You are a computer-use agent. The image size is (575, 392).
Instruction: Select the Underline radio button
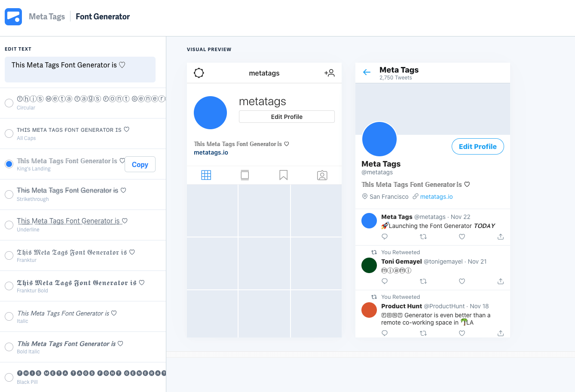click(9, 225)
